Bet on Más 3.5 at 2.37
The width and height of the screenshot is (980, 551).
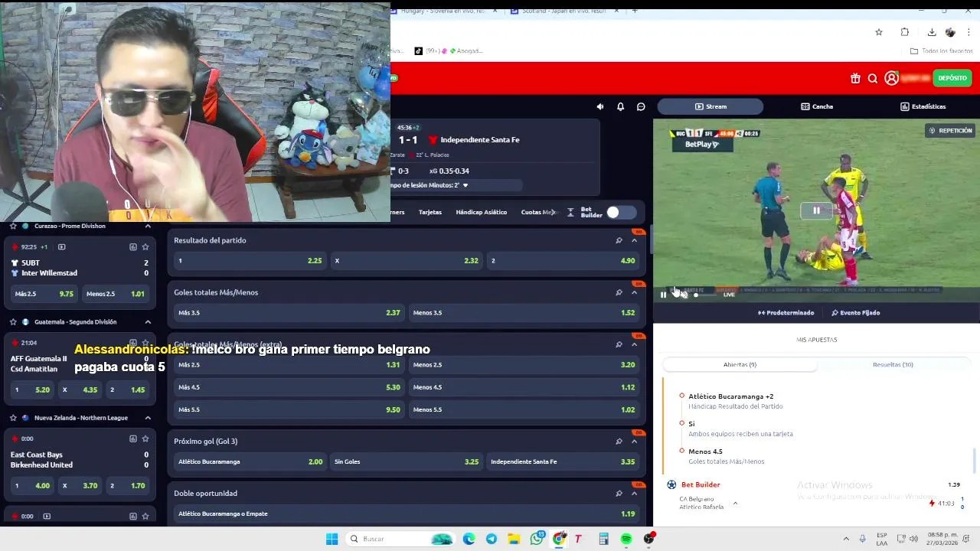coord(289,313)
